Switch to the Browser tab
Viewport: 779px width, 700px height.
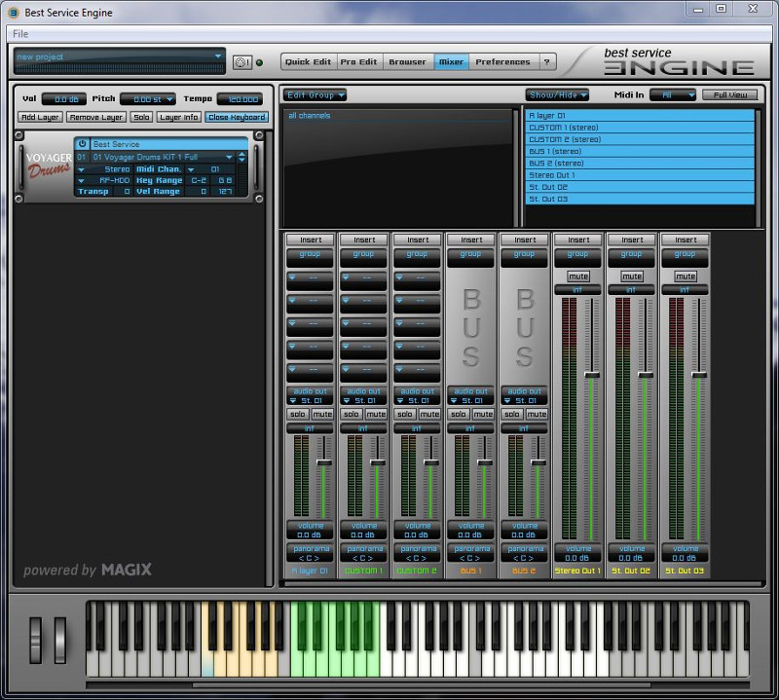tap(407, 61)
